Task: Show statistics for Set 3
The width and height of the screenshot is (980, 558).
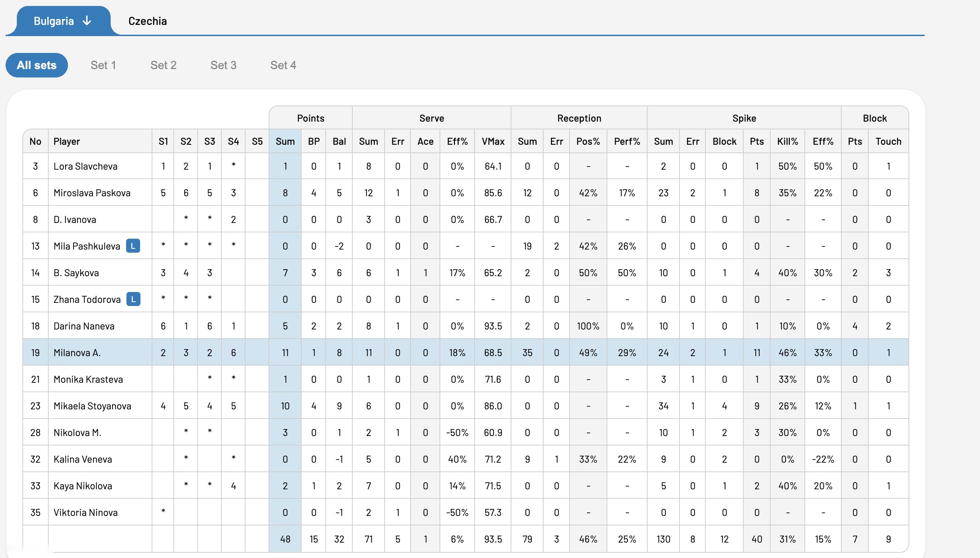Action: (223, 65)
